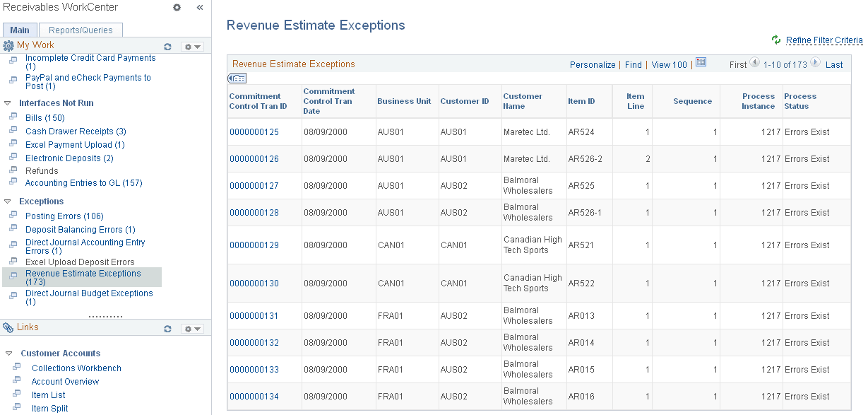Open transaction 0000000129 link
Image resolution: width=868 pixels, height=415 pixels.
(254, 245)
